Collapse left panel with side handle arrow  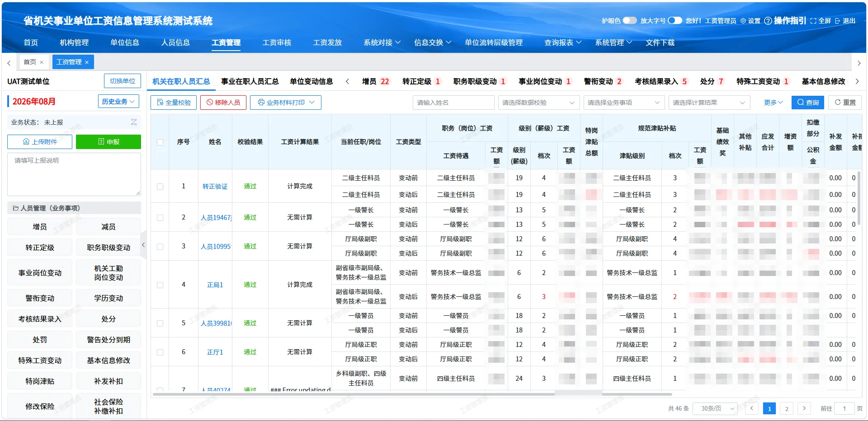(143, 245)
